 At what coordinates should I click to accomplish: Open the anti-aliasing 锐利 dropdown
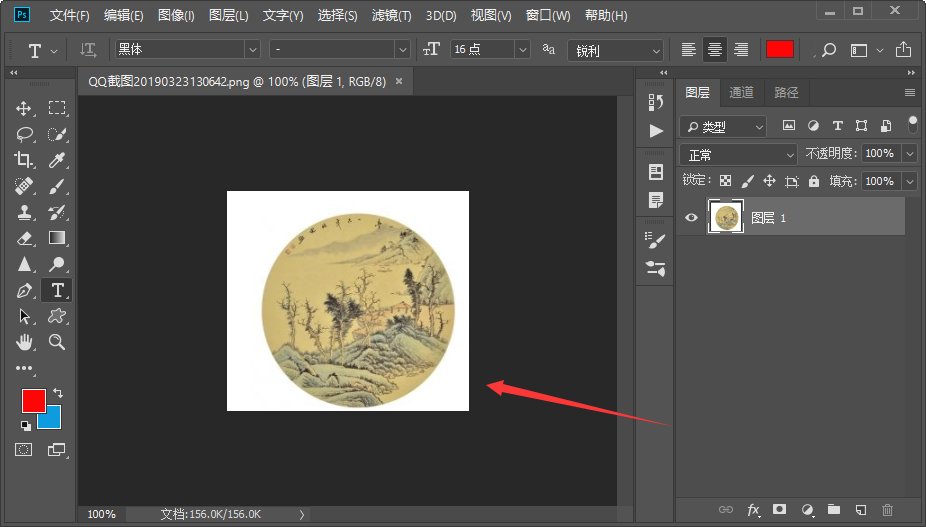[615, 51]
